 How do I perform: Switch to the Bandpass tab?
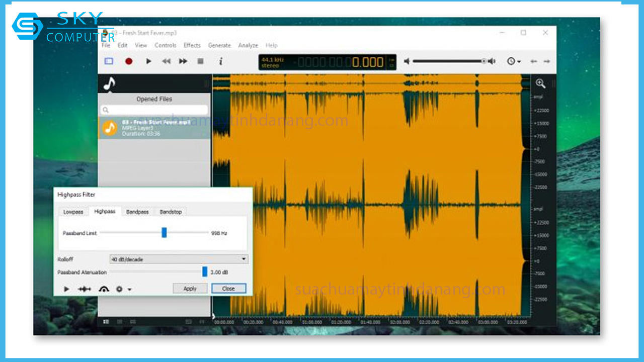[x=137, y=212]
